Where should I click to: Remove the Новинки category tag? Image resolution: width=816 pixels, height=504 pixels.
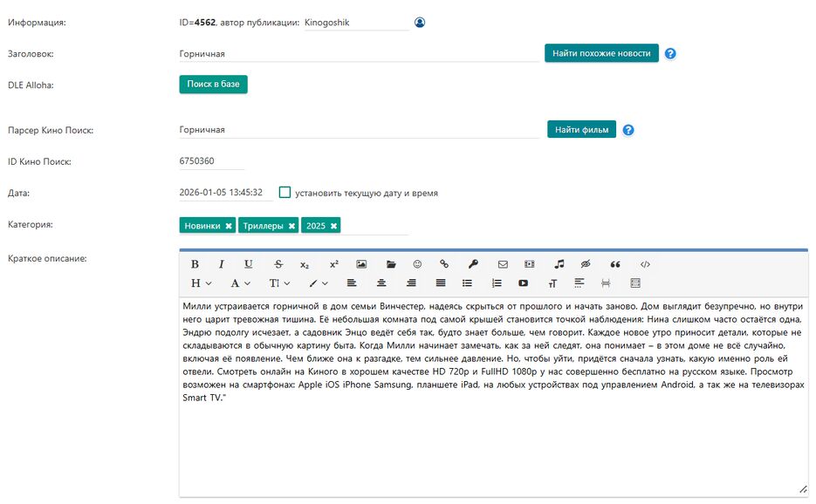229,226
